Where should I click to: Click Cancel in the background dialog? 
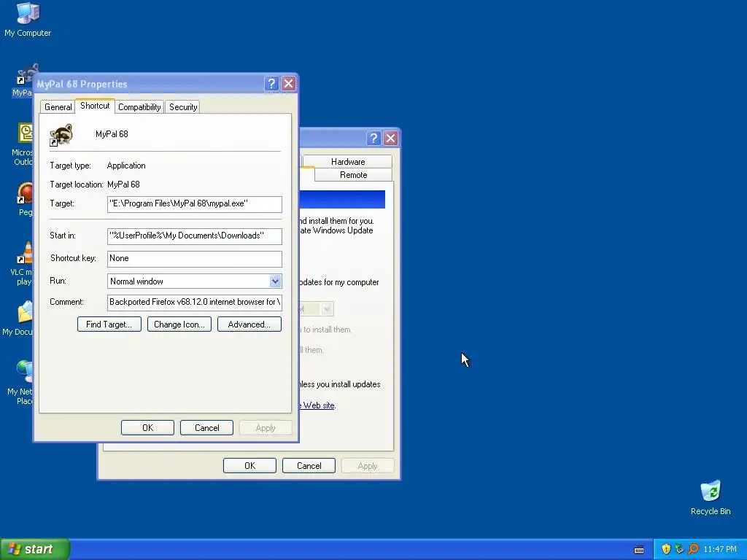pyautogui.click(x=309, y=466)
